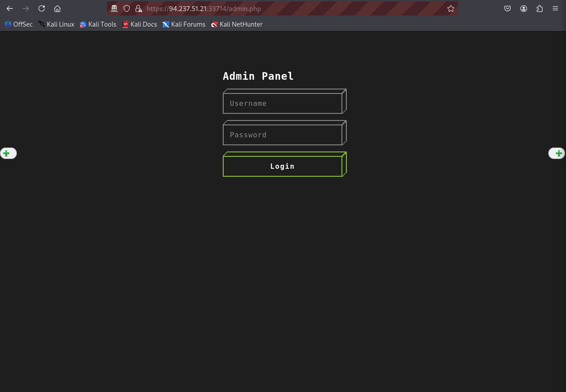566x392 pixels.
Task: Bookmark this page with the star
Action: (451, 8)
